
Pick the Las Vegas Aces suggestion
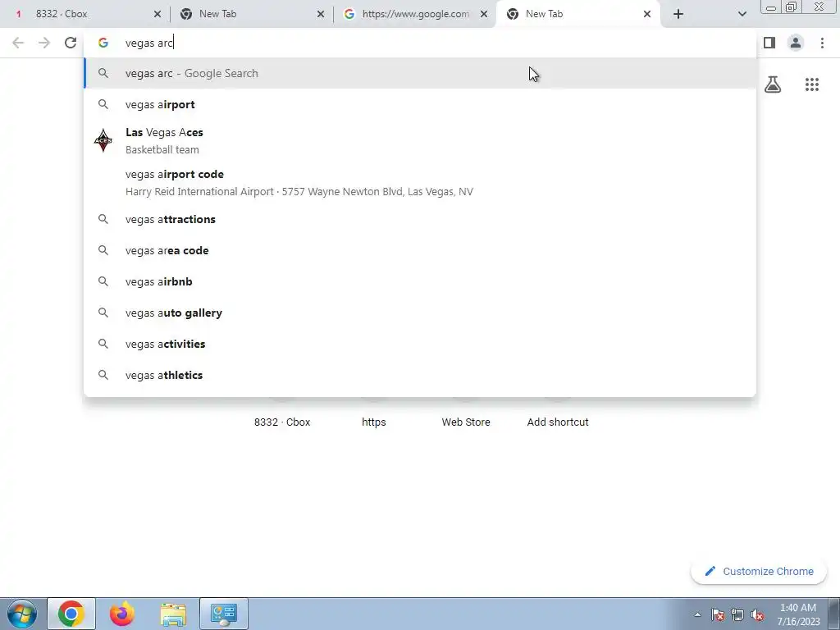(x=420, y=140)
